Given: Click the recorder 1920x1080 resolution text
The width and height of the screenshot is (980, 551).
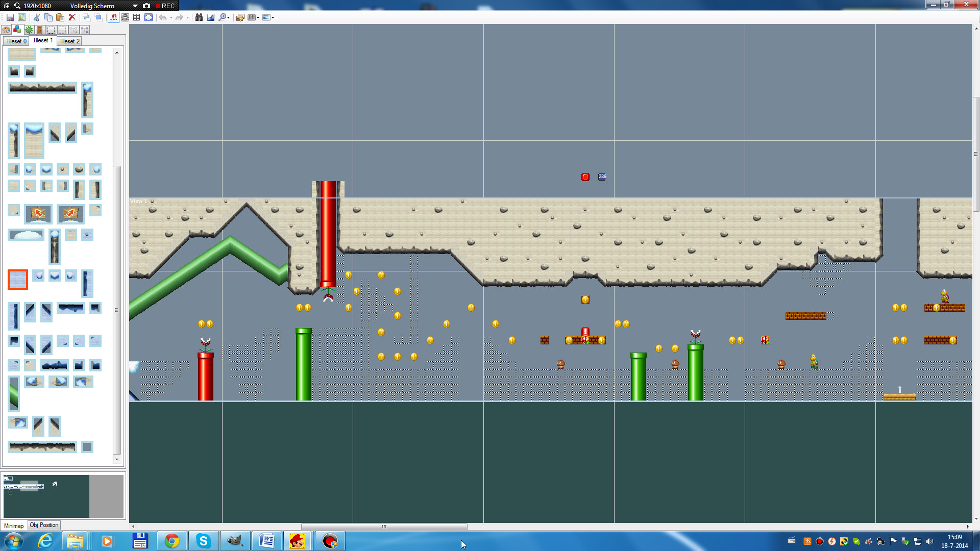Looking at the screenshot, I should coord(37,6).
